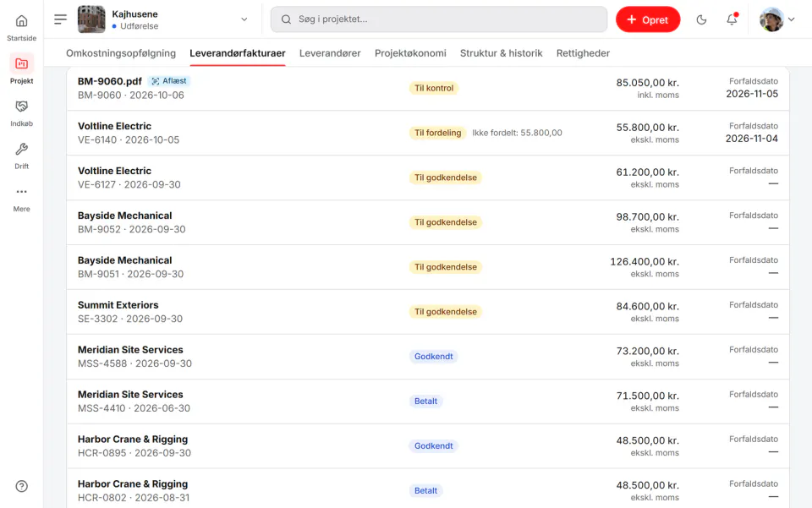Open the user avatar menu

tap(771, 19)
